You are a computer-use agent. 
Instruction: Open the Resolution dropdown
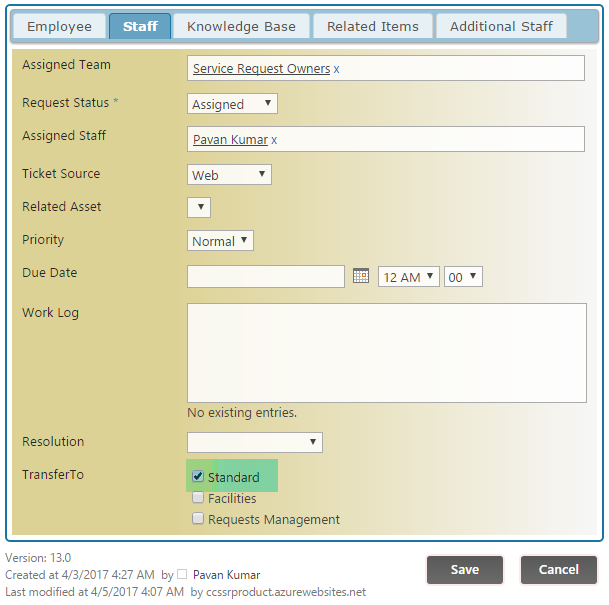tap(255, 442)
